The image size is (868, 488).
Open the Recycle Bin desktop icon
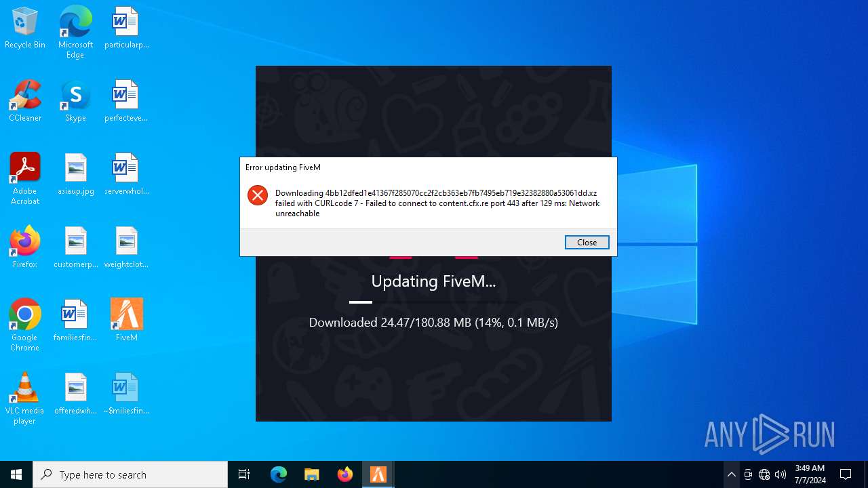tap(25, 28)
